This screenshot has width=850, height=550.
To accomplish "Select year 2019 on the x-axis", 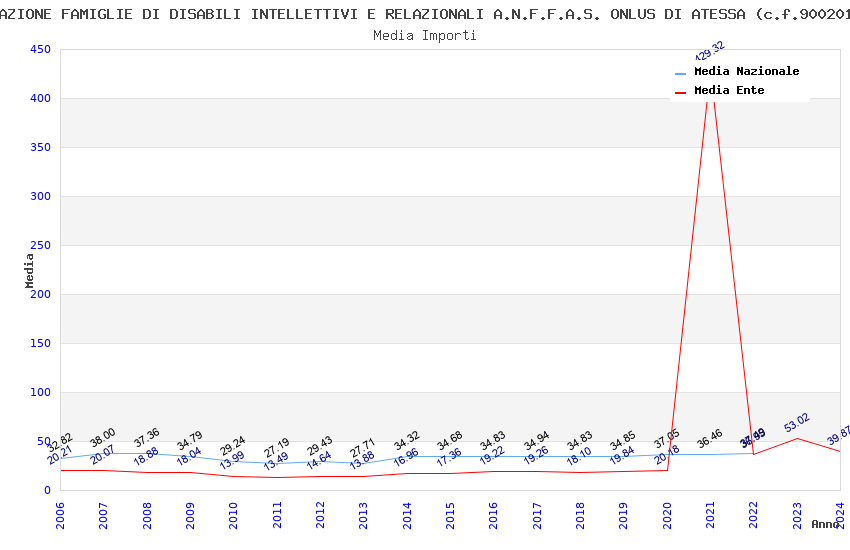I will click(x=624, y=515).
